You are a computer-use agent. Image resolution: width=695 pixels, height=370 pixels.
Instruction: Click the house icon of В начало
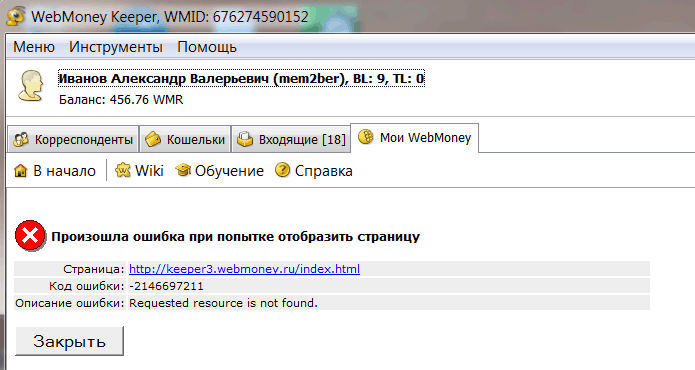[20, 171]
